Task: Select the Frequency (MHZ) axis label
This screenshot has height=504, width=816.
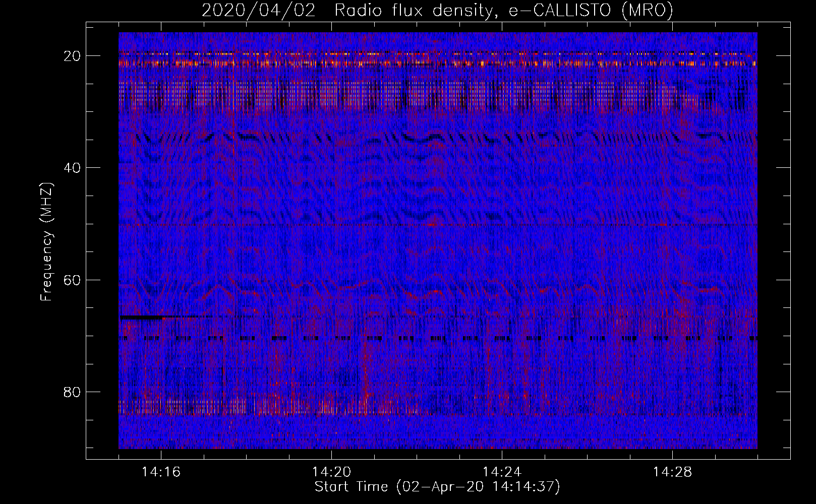Action: coord(46,242)
